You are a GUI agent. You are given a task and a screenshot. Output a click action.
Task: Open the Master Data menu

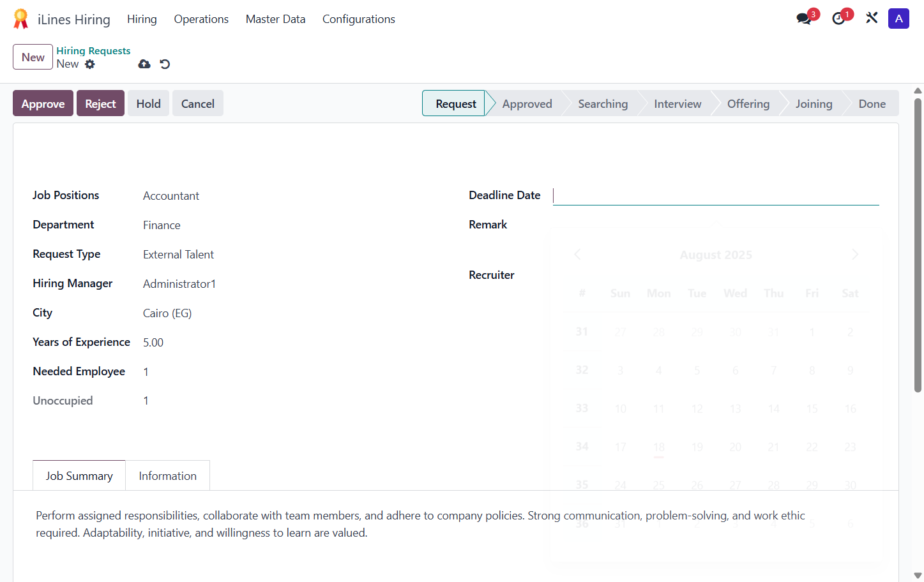click(275, 19)
